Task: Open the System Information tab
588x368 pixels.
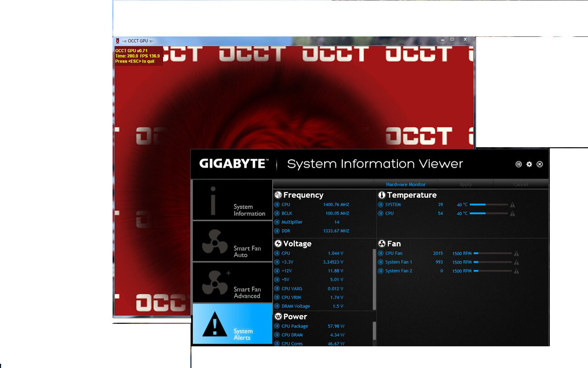Action: 232,200
